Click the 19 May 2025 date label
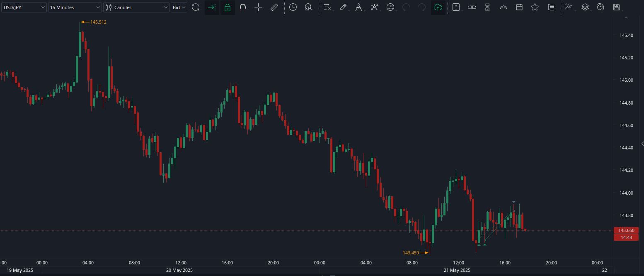644x276 pixels. (x=19, y=270)
